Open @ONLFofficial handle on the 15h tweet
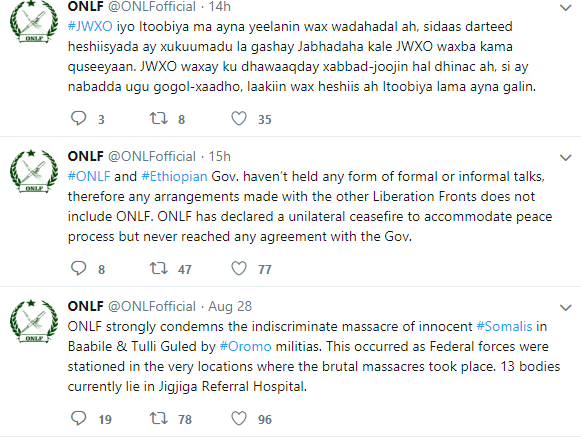 152,156
